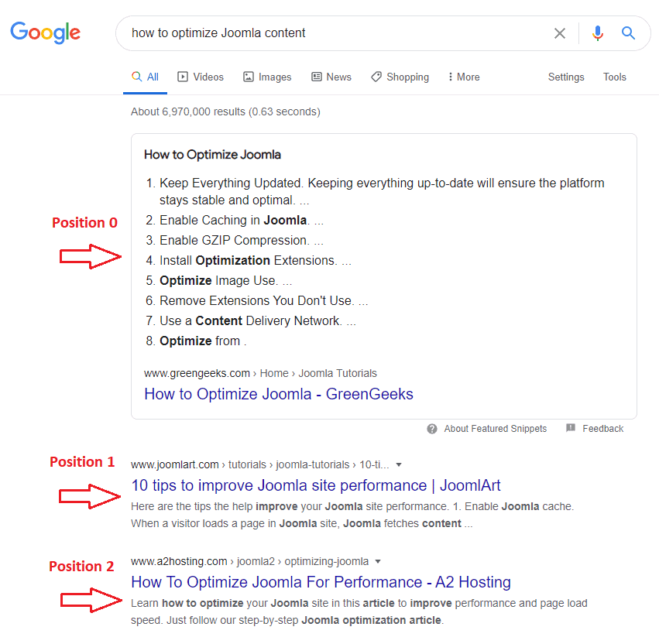659x644 pixels.
Task: Start voice search with the microphone icon
Action: pos(597,33)
